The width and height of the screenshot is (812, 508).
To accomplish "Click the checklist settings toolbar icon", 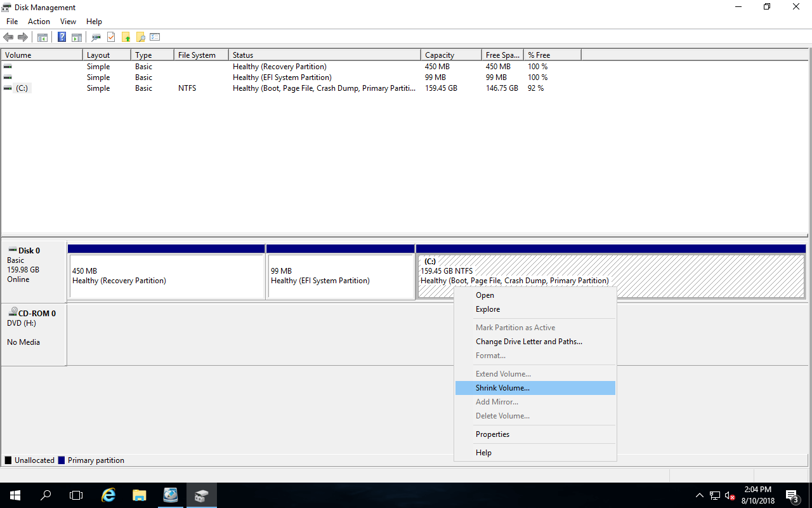I will pos(155,37).
